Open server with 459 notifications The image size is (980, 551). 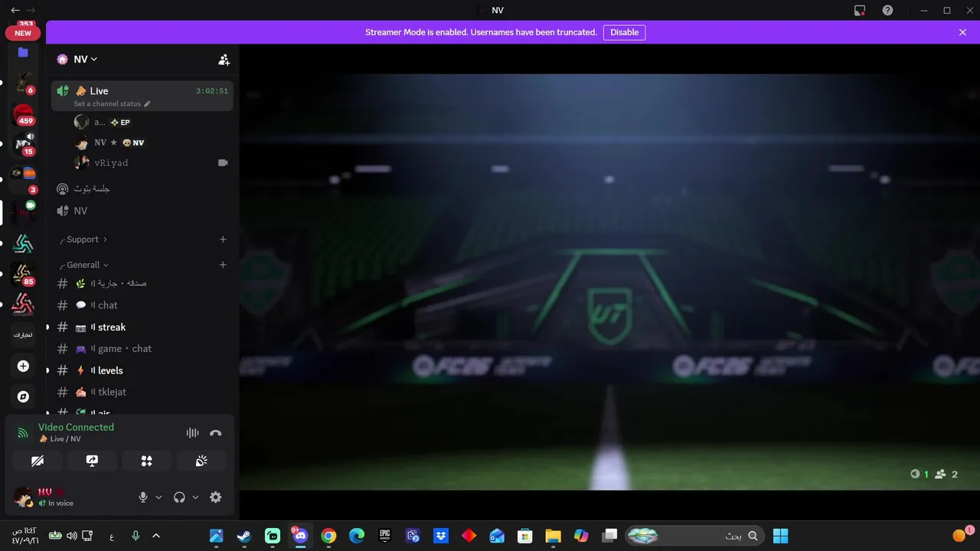pos(23,115)
